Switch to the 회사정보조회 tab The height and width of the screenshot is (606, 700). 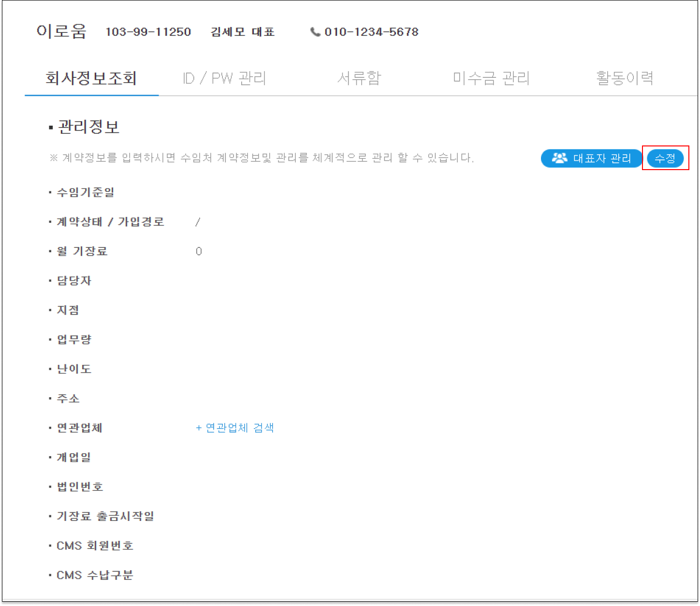(x=91, y=78)
